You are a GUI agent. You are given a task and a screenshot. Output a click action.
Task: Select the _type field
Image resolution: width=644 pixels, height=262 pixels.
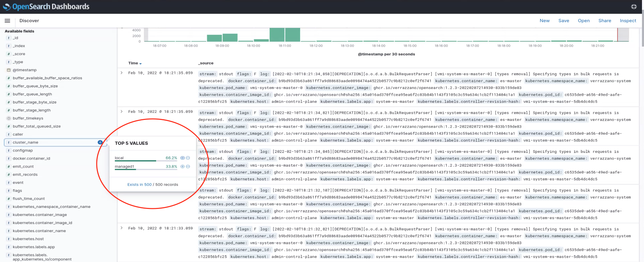(18, 62)
